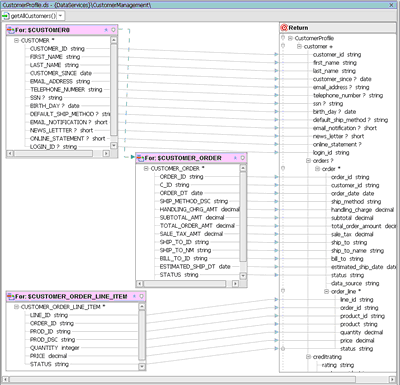The image size is (400, 385).
Task: Click scroll-right arrow in $CUSTOMER_ORDER panel
Action: (x=235, y=284)
